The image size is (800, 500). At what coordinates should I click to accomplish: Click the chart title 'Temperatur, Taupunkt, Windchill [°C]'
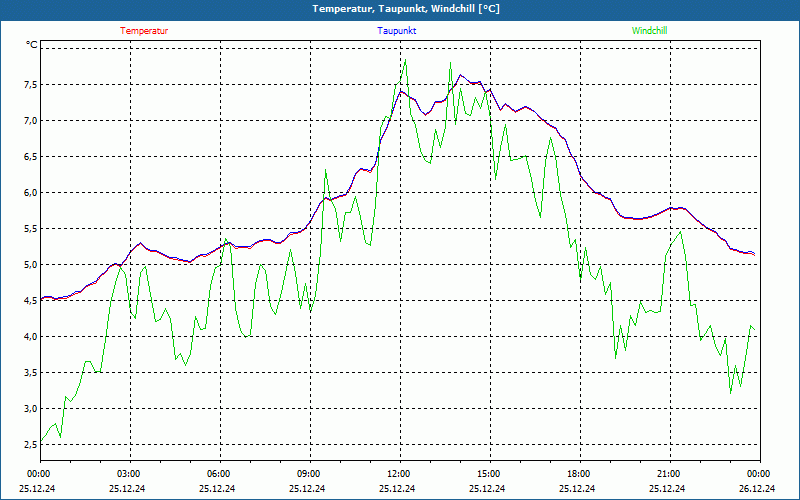coord(406,9)
